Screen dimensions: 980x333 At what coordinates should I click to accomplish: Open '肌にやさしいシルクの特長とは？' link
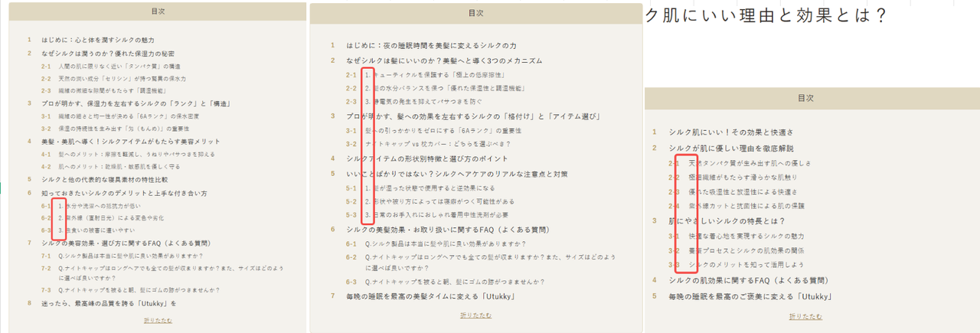[x=726, y=220]
